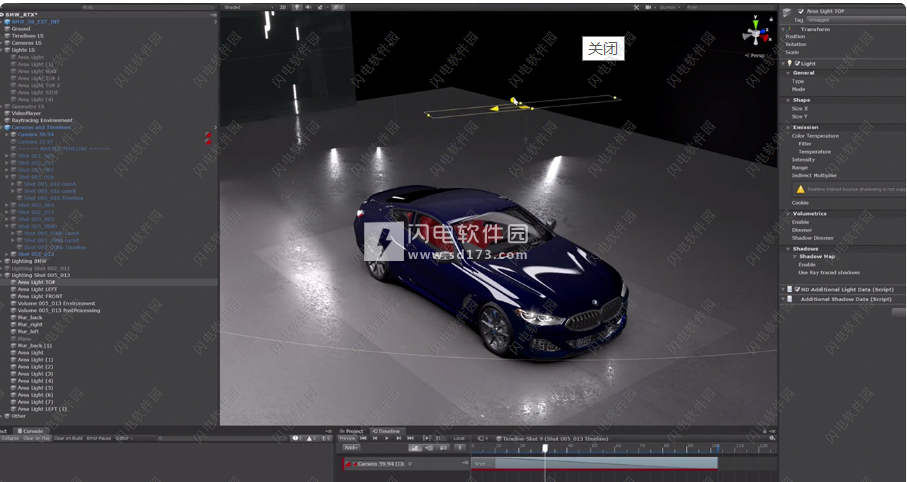Collapse the Transform component
The height and width of the screenshot is (482, 907).
pyautogui.click(x=785, y=29)
